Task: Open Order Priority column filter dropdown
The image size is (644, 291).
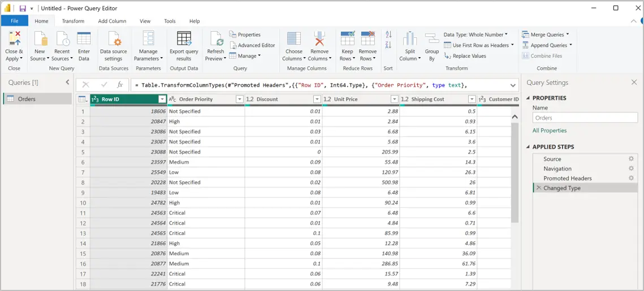Action: (x=239, y=99)
